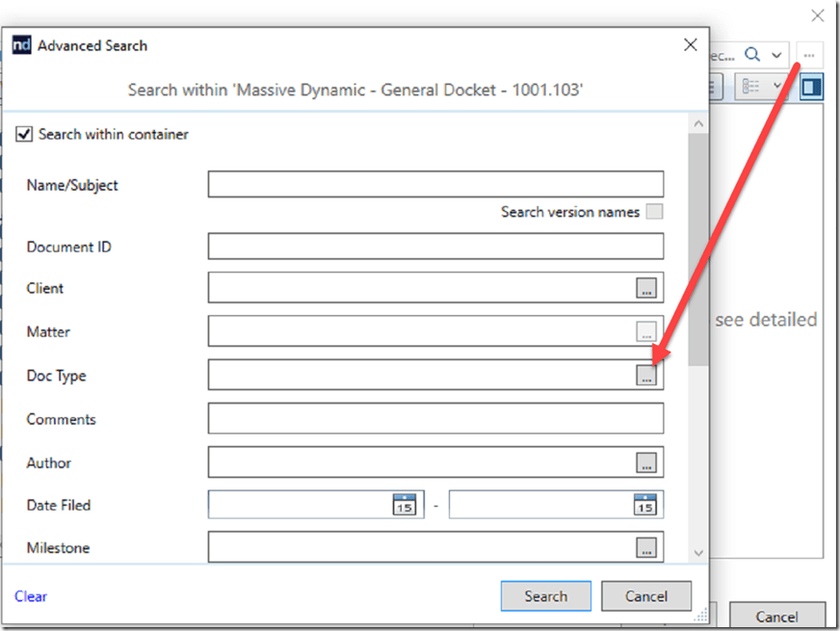Click the Cancel button in Advanced Search
This screenshot has height=631, width=840.
(645, 595)
